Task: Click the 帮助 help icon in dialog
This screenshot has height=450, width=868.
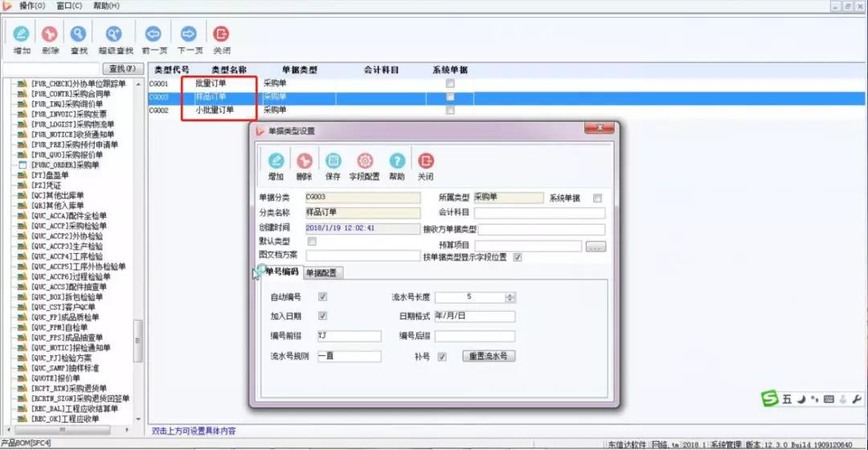Action: pyautogui.click(x=396, y=162)
